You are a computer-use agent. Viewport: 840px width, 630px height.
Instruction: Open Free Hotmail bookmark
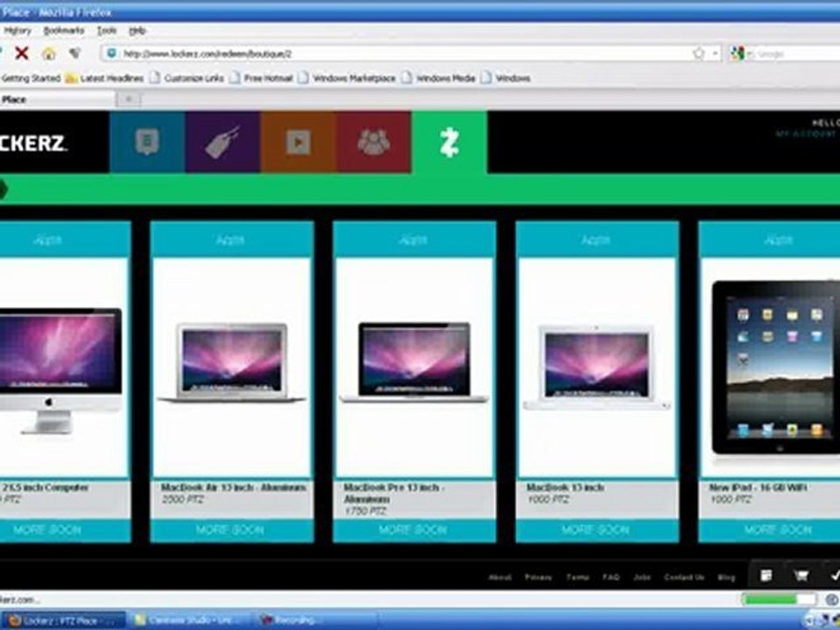pos(261,78)
